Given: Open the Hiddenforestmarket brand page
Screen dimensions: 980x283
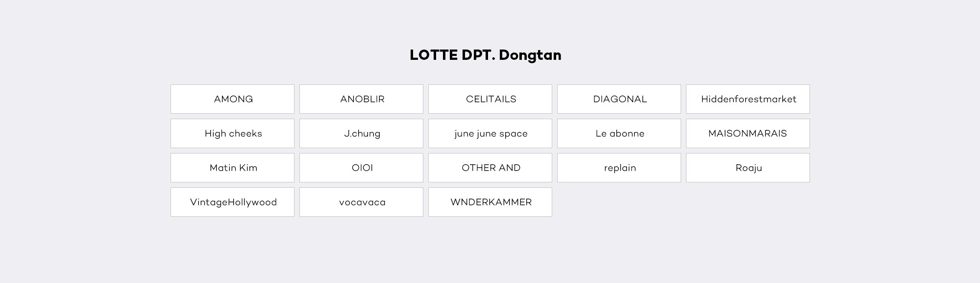Looking at the screenshot, I should click(x=748, y=99).
